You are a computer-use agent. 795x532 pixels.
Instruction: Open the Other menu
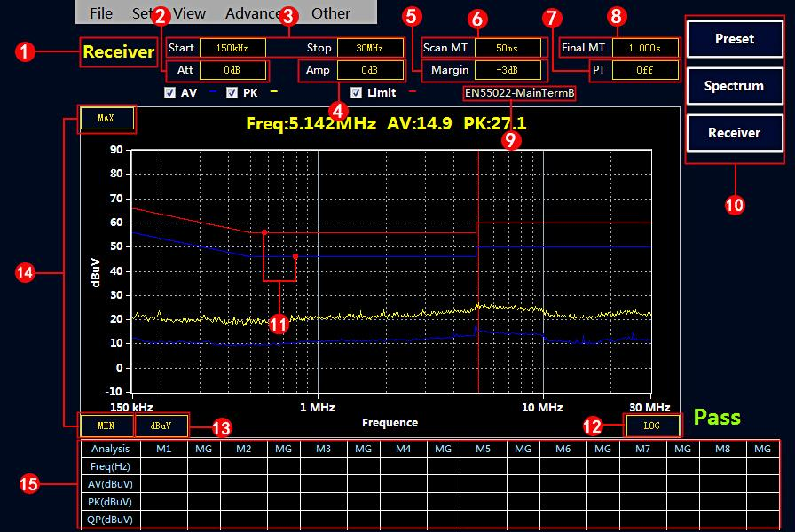coord(331,13)
